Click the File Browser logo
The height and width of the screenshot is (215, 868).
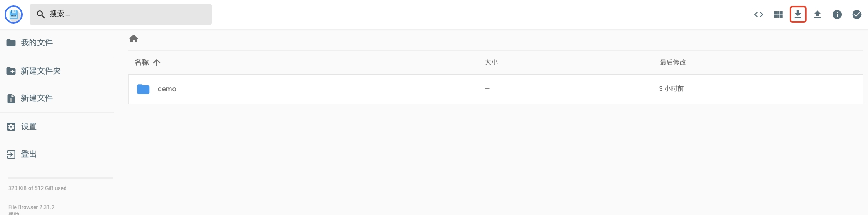(x=14, y=15)
